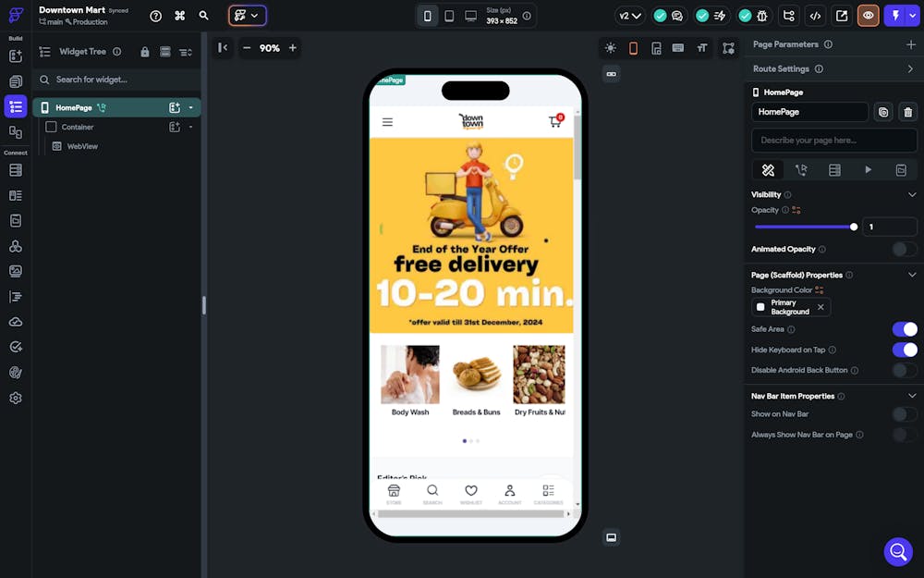This screenshot has width=924, height=578.
Task: Open the Data Types sidebar icon
Action: coord(16,195)
